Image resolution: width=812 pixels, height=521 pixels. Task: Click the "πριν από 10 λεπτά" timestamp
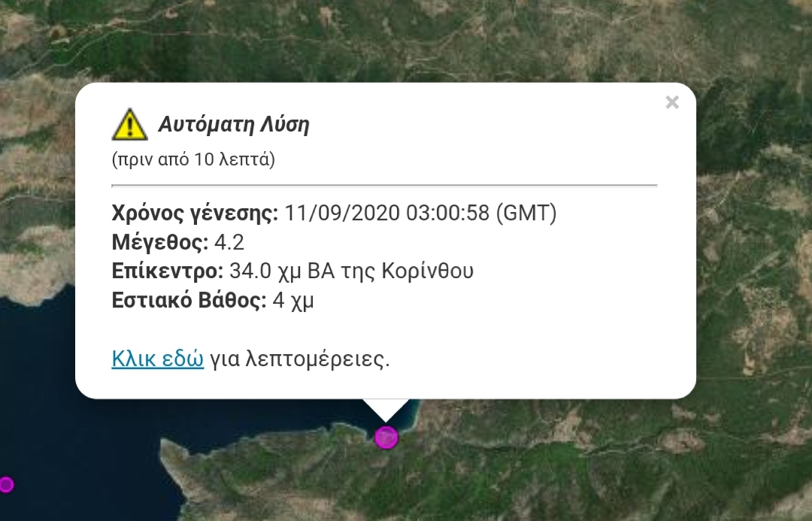193,159
